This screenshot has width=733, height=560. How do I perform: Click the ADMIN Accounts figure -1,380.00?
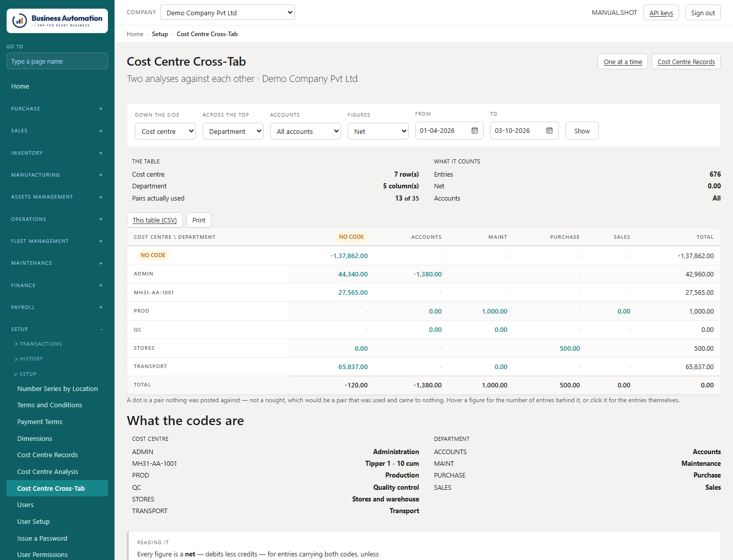coord(428,274)
